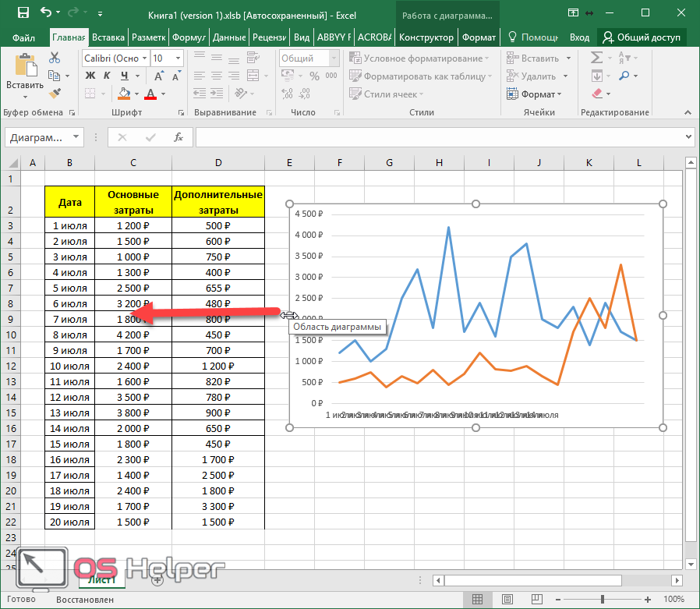The height and width of the screenshot is (609, 700).
Task: Click the Общий доступ share button
Action: click(x=642, y=37)
